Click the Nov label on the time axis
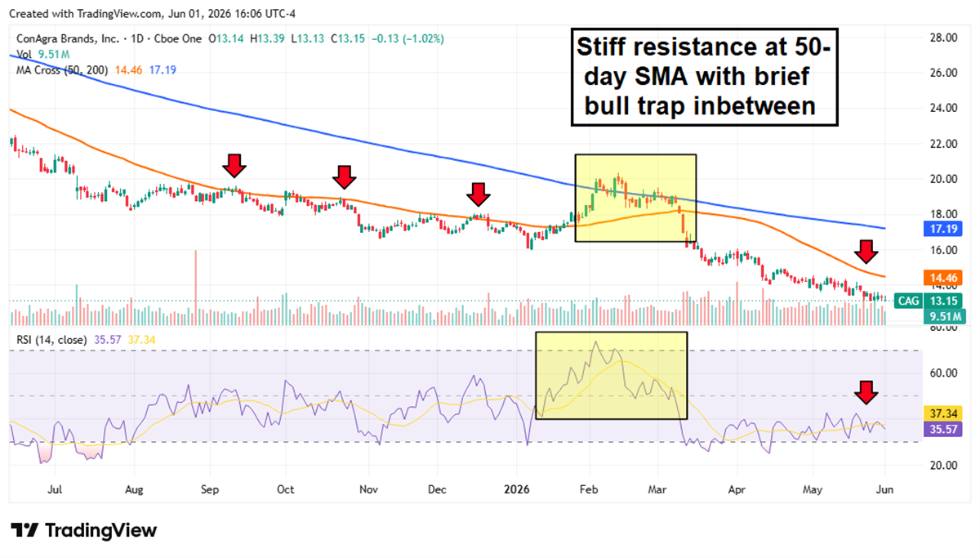Image resolution: width=980 pixels, height=558 pixels. [x=367, y=490]
